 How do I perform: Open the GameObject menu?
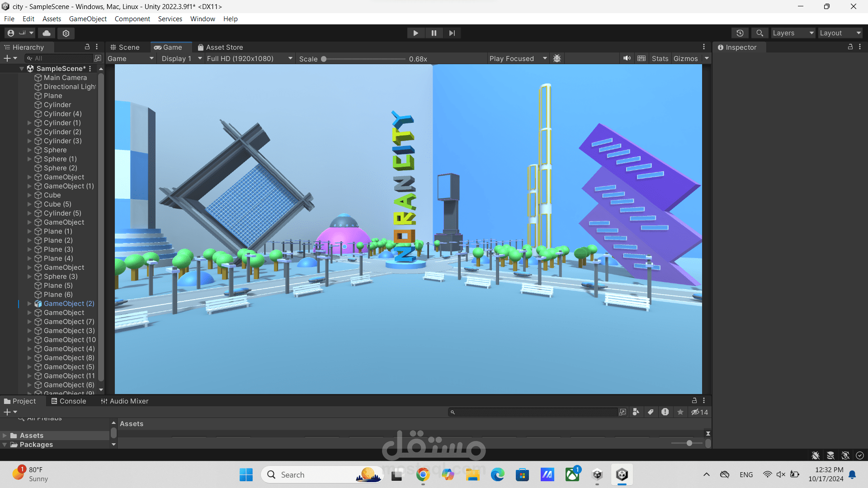click(88, 19)
